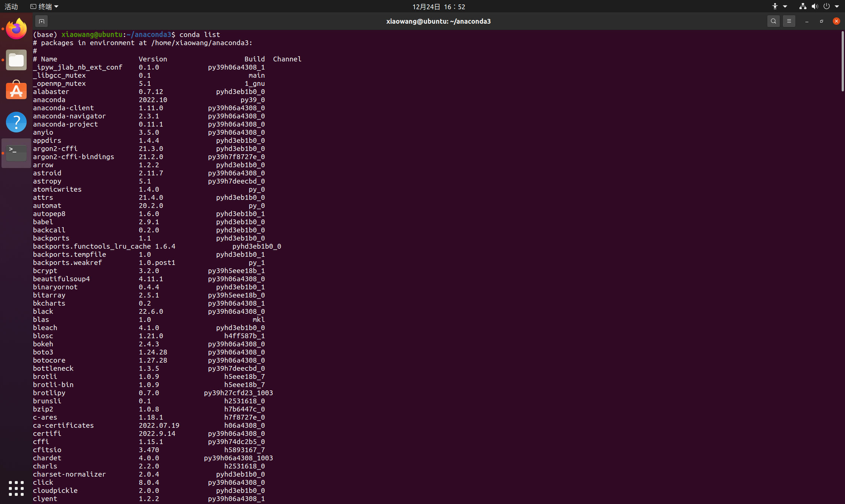Click the charset-normalizer package name

pyautogui.click(x=69, y=474)
